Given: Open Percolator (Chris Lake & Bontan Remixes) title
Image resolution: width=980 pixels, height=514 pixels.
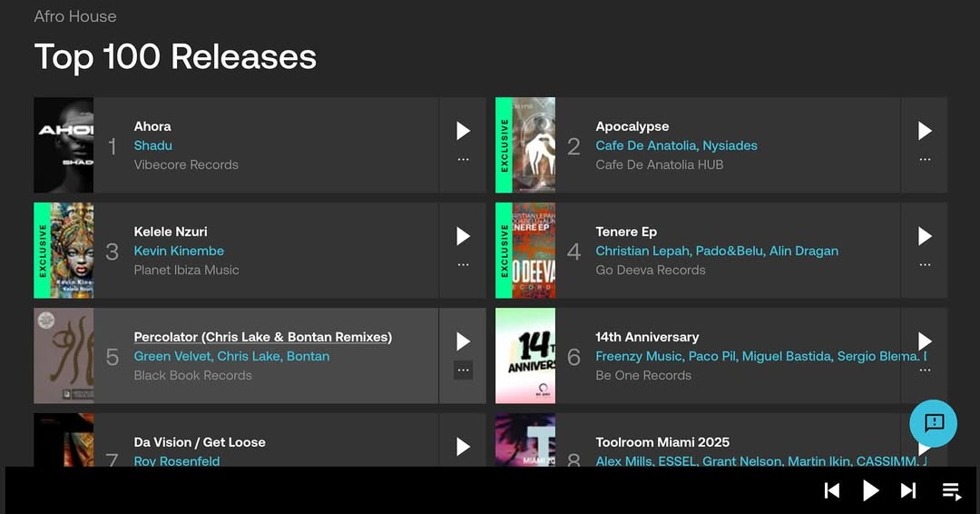Looking at the screenshot, I should pyautogui.click(x=263, y=337).
